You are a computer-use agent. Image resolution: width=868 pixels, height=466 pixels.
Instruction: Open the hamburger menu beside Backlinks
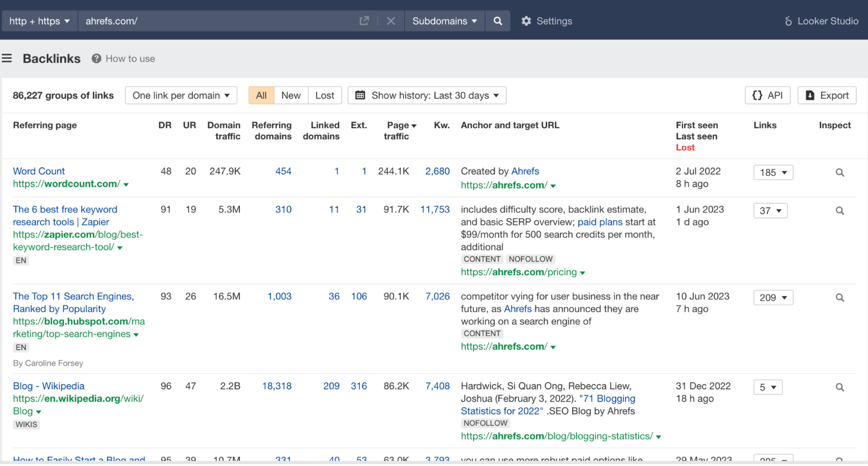[7, 59]
